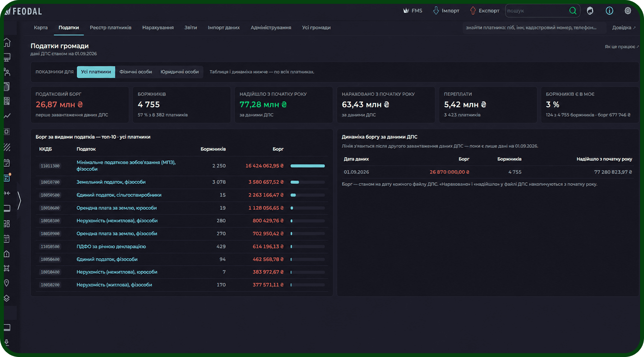Click the magnifier search icon
Screen dimensions: 644x357
coord(573,11)
